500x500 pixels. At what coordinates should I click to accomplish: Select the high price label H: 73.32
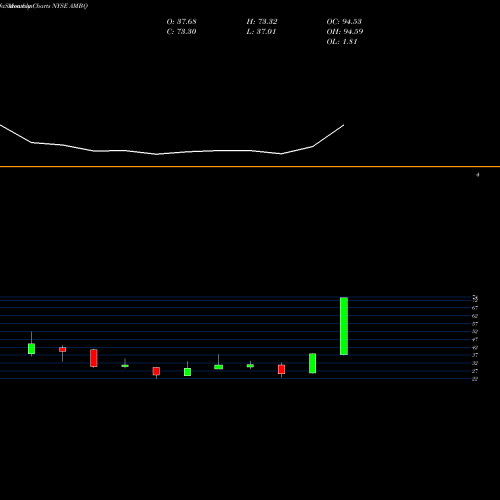(x=262, y=21)
